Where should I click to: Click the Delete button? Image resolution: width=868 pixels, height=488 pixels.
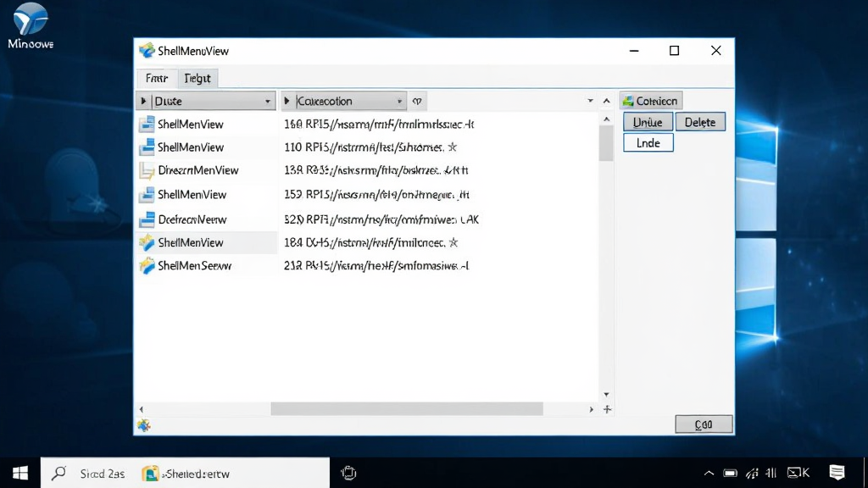(x=700, y=122)
